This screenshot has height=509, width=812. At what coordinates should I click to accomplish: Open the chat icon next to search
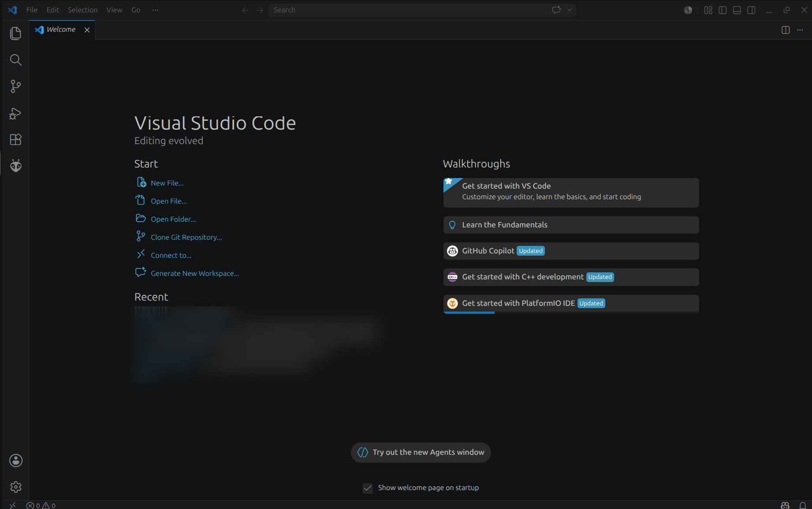pos(556,10)
